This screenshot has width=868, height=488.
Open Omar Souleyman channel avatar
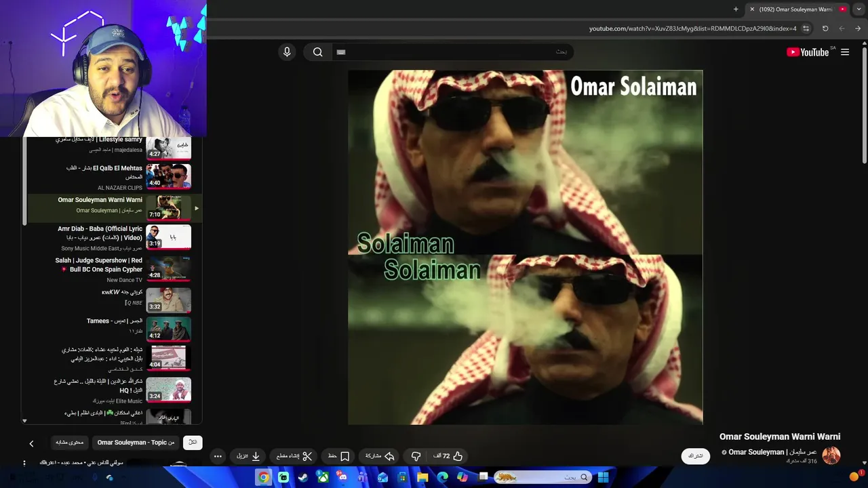click(831, 455)
